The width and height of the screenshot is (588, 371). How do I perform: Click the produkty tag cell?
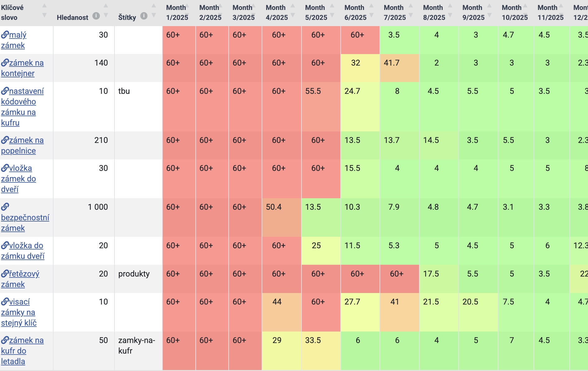tap(134, 274)
